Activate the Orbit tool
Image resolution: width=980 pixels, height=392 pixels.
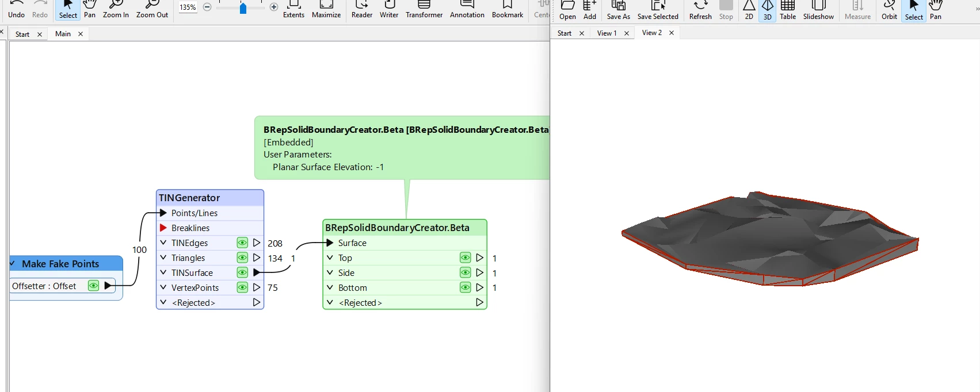[889, 10]
